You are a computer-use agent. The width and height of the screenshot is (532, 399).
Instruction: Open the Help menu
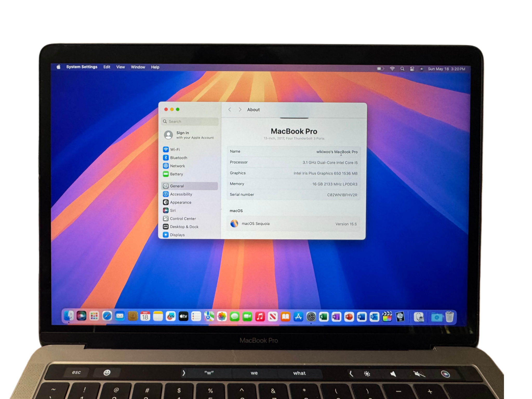point(155,67)
